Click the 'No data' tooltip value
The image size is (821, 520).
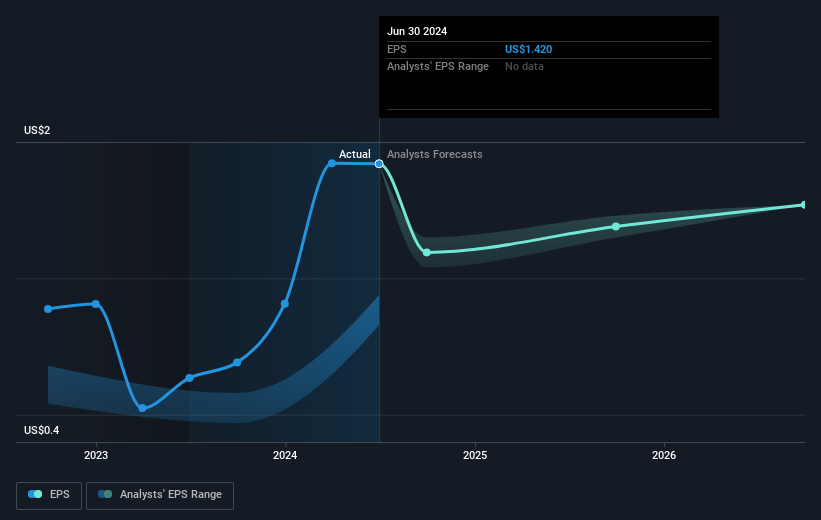coord(524,67)
